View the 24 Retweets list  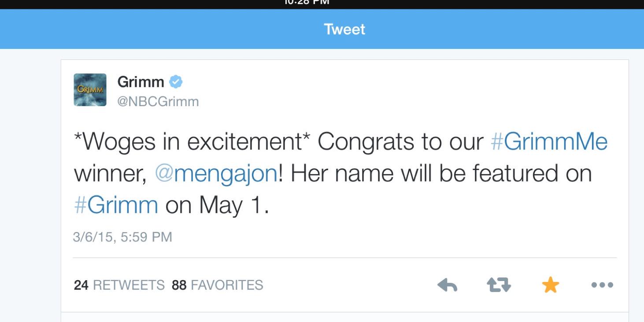click(x=119, y=285)
